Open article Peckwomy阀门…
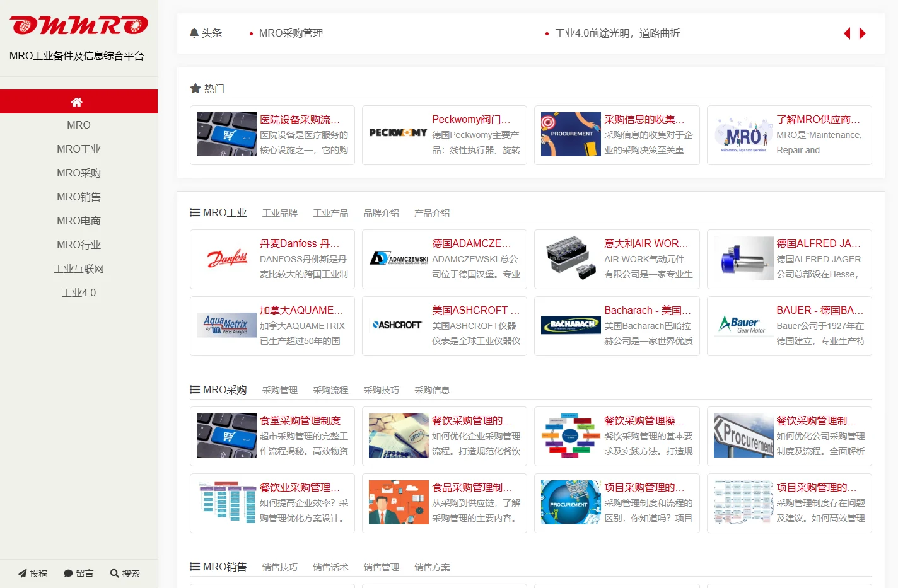898x588 pixels. (472, 120)
